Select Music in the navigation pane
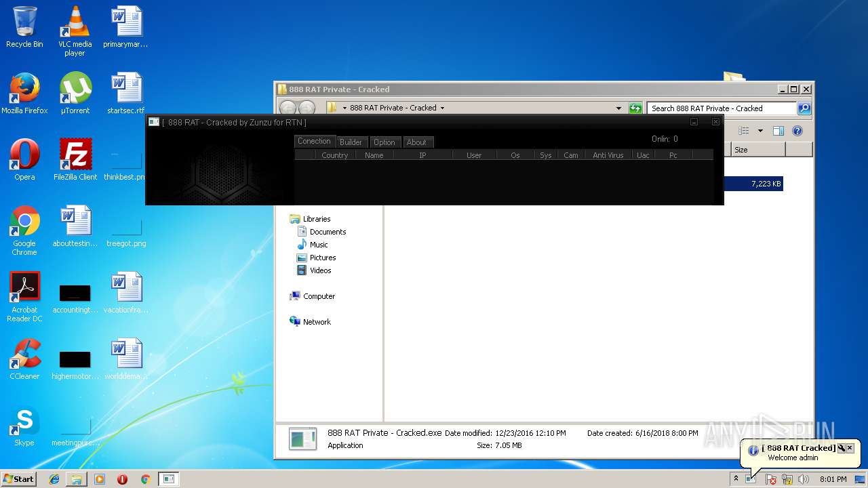Viewport: 868px width, 488px height. pos(319,245)
